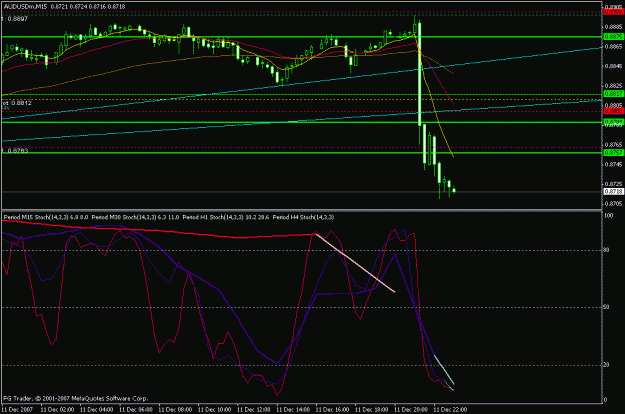625x414 pixels.
Task: Click the 0.8885 price axis label
Action: [614, 27]
